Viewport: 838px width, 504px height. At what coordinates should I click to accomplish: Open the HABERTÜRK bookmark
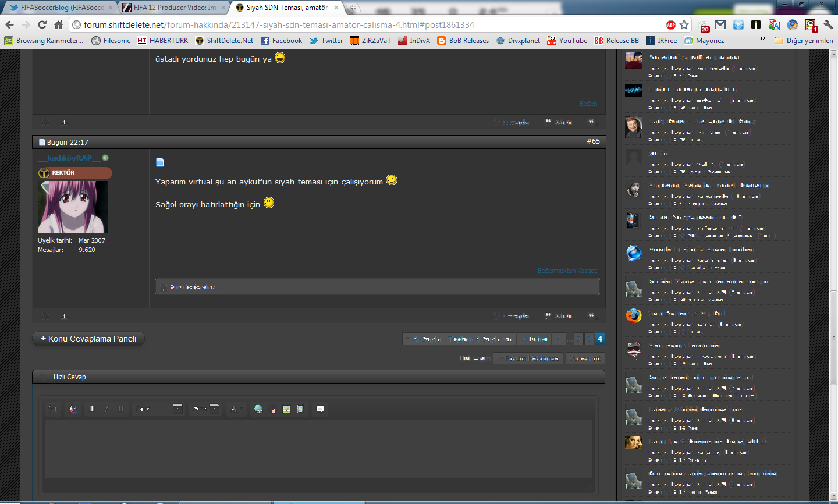(163, 41)
